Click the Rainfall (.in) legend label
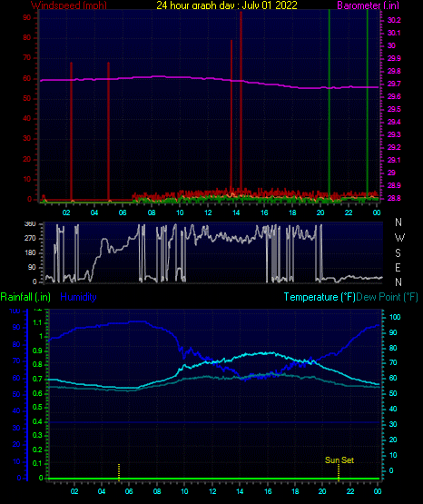This screenshot has width=423, height=504. coord(25,297)
